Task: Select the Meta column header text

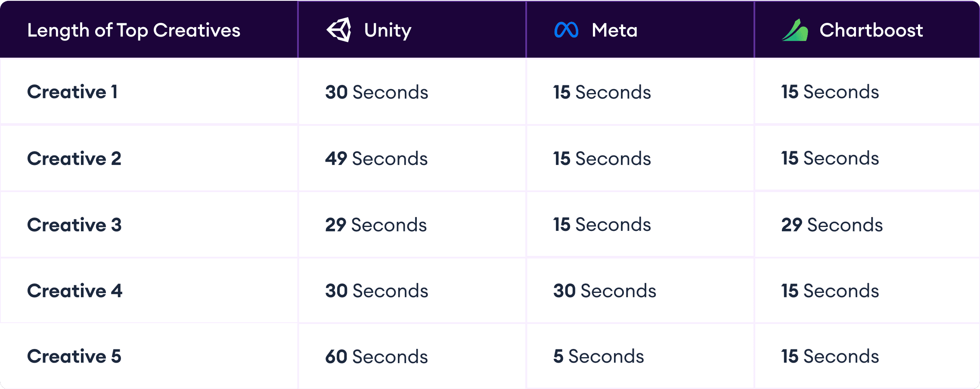Action: pos(614,30)
